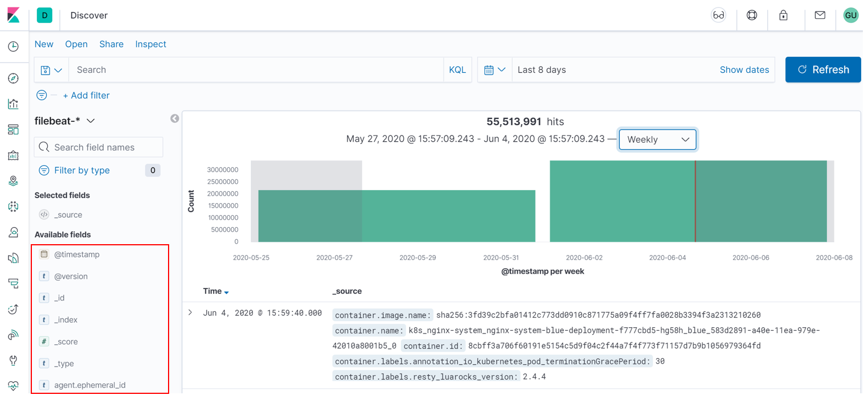Viewport: 868px width, 399px height.
Task: Click the Kibana logo
Action: click(x=14, y=15)
